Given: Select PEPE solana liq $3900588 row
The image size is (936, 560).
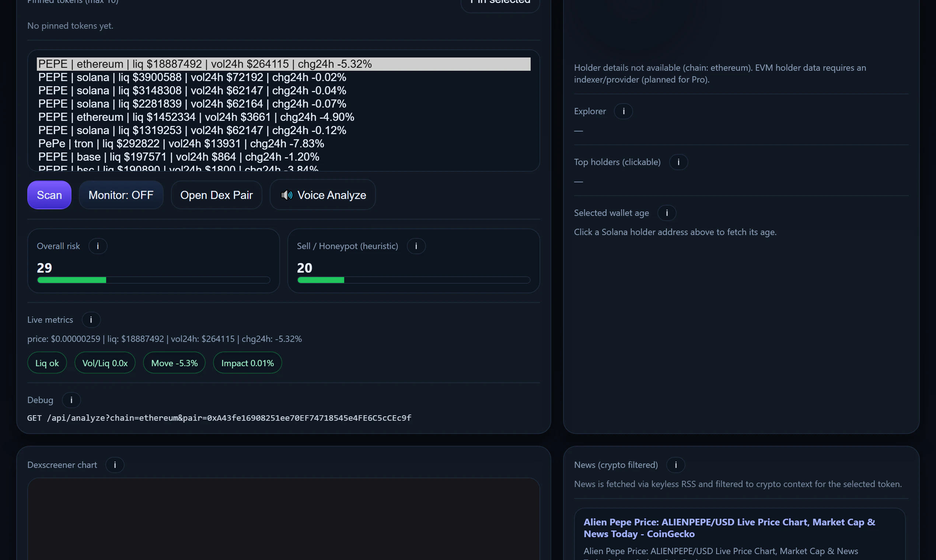Looking at the screenshot, I should (283, 77).
